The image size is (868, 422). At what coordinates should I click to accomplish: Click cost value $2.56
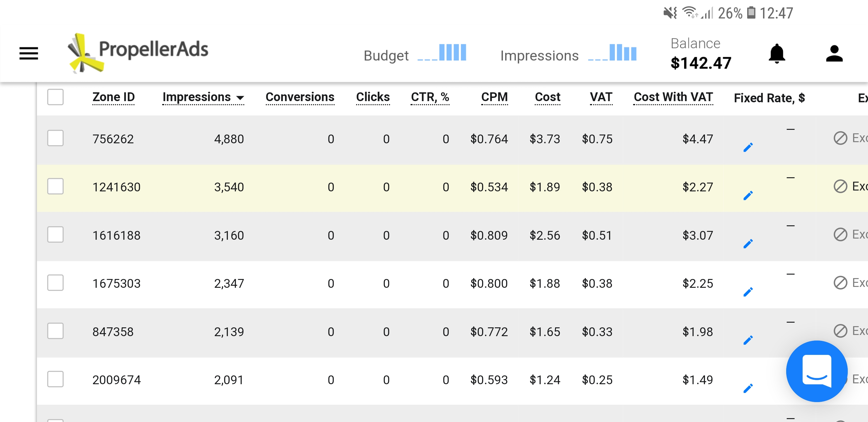(x=545, y=235)
